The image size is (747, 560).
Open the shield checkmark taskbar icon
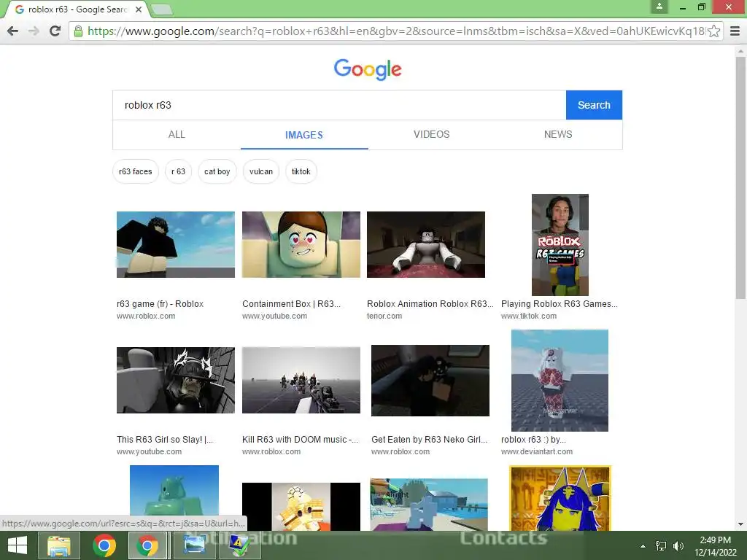(239, 545)
